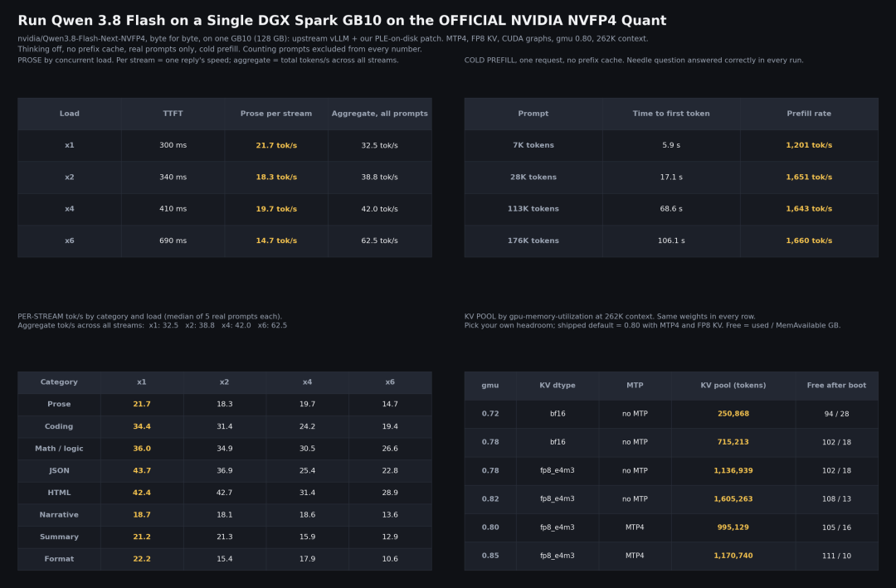Select the "Narrative" row label
Screen dimensions: 896x588
click(x=59, y=515)
